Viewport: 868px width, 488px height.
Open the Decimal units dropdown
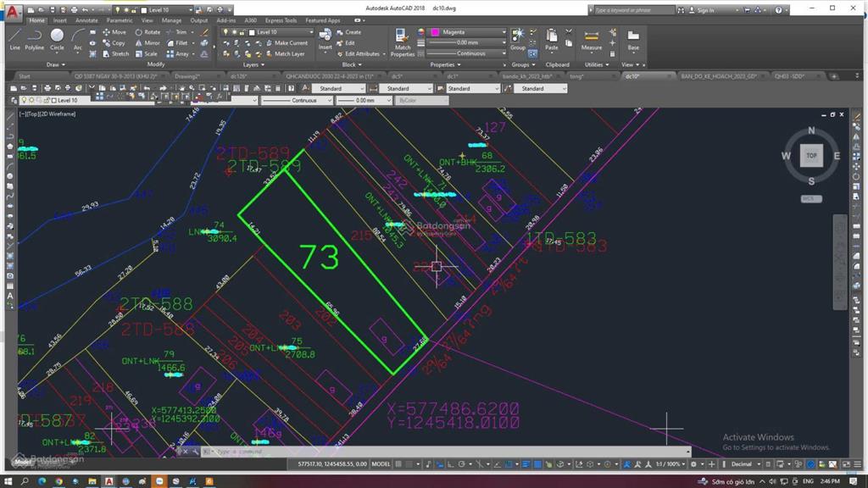coord(745,464)
